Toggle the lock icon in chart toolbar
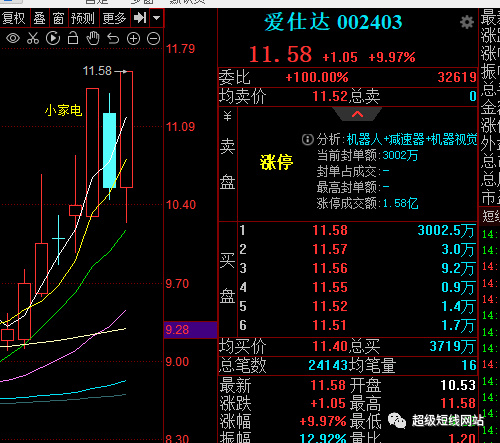The height and width of the screenshot is (443, 500). pos(73,38)
